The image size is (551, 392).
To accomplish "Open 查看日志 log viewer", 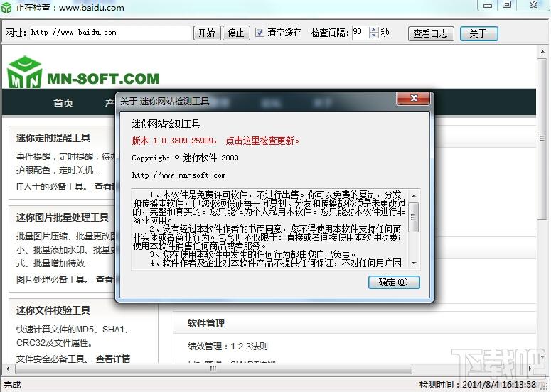I will click(x=431, y=33).
